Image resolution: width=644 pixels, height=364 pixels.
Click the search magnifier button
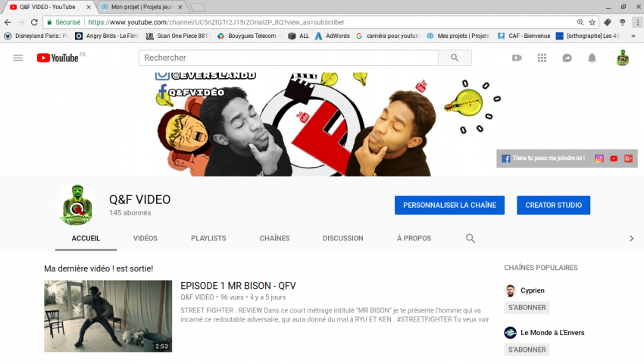(455, 58)
